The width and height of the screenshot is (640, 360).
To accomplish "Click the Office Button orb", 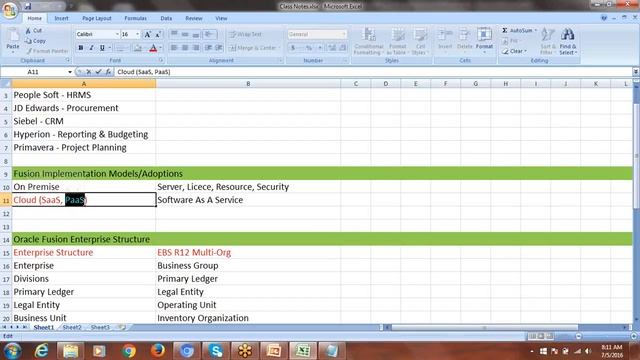I will pyautogui.click(x=10, y=9).
